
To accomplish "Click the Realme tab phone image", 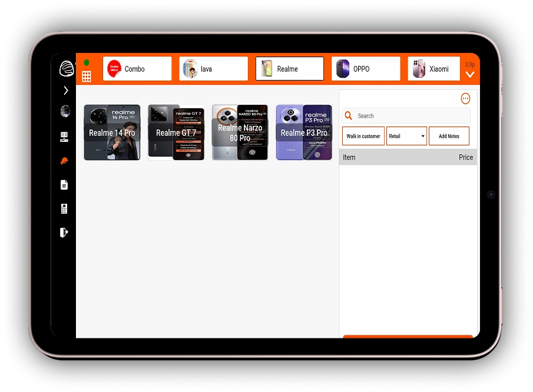I will [267, 69].
